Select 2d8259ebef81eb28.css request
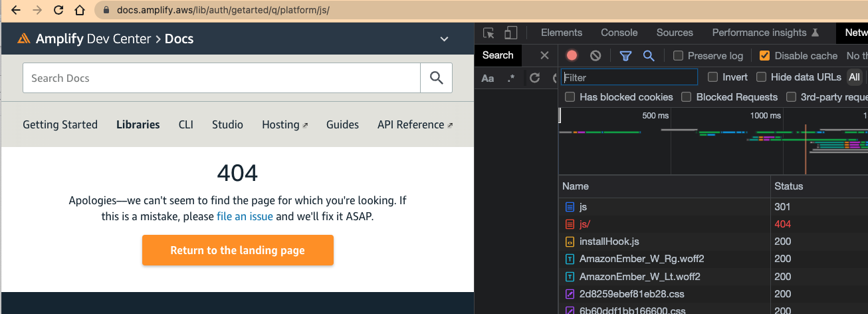 (713, 293)
